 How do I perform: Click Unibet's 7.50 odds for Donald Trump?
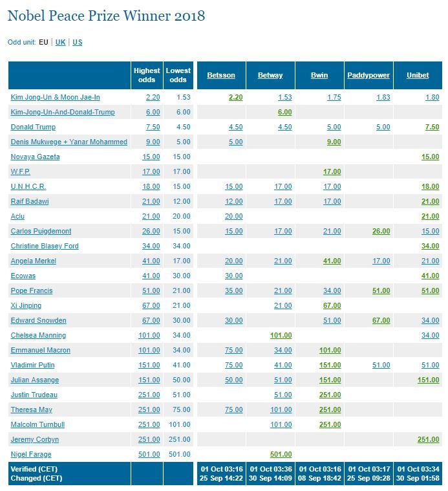[432, 127]
